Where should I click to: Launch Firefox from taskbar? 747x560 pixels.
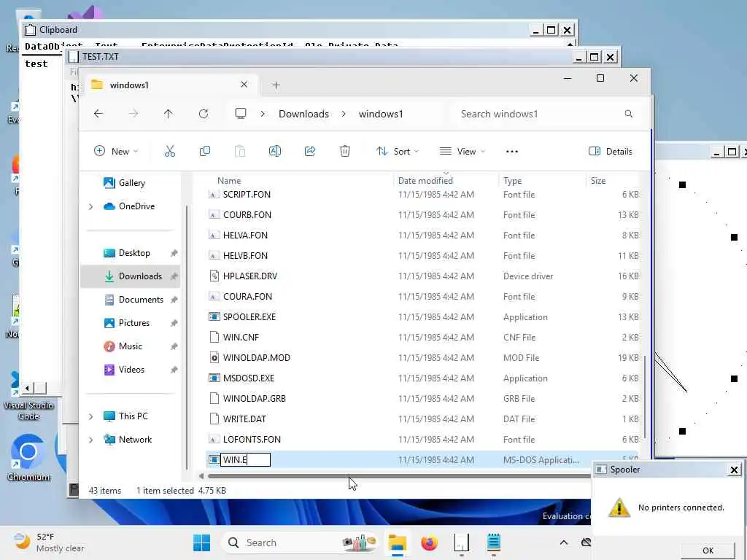pos(429,542)
